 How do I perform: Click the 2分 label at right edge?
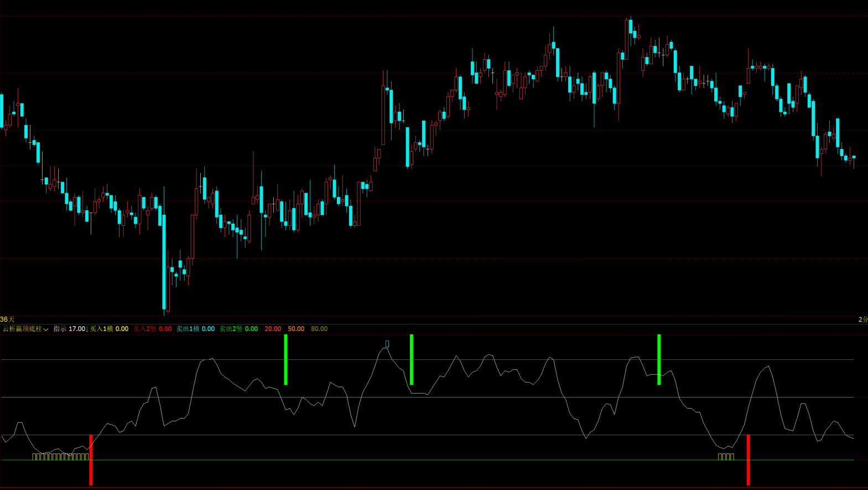coord(862,319)
